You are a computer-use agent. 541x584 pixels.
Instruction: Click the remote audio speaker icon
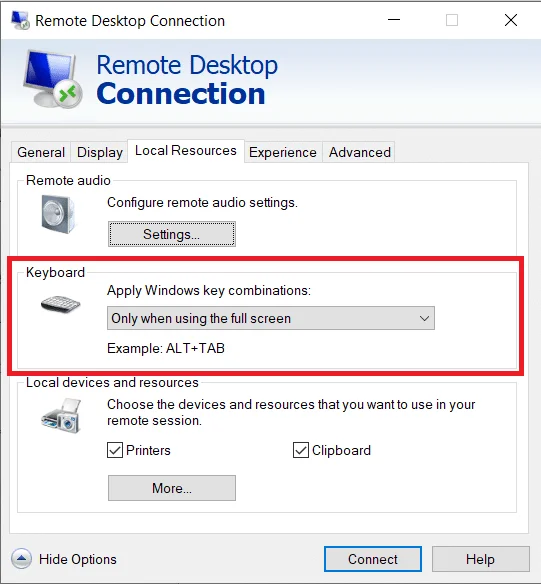point(58,214)
